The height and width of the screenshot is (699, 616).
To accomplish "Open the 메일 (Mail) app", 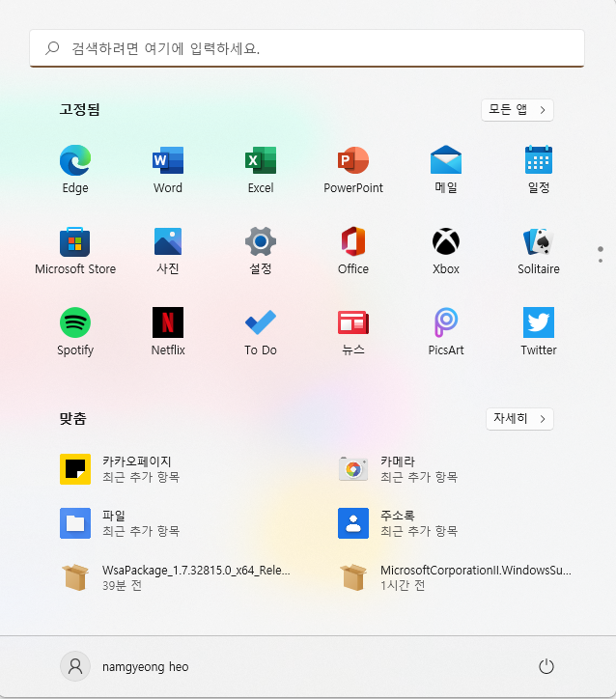I will (x=446, y=169).
